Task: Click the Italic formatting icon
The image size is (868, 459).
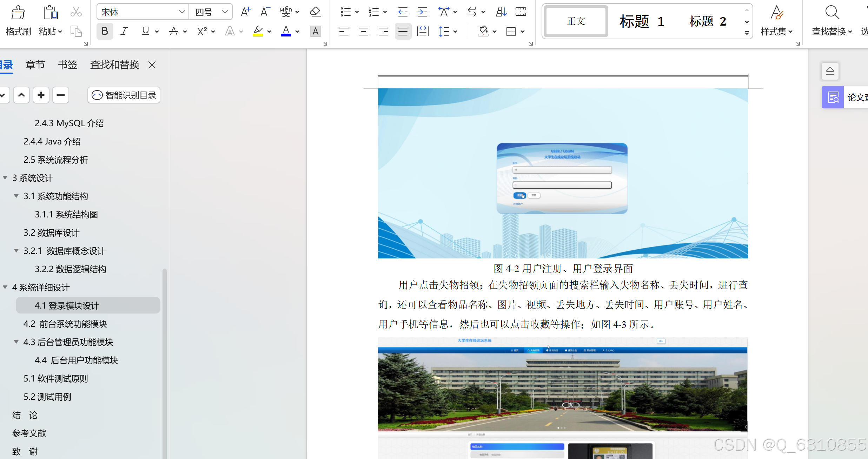Action: (x=124, y=31)
